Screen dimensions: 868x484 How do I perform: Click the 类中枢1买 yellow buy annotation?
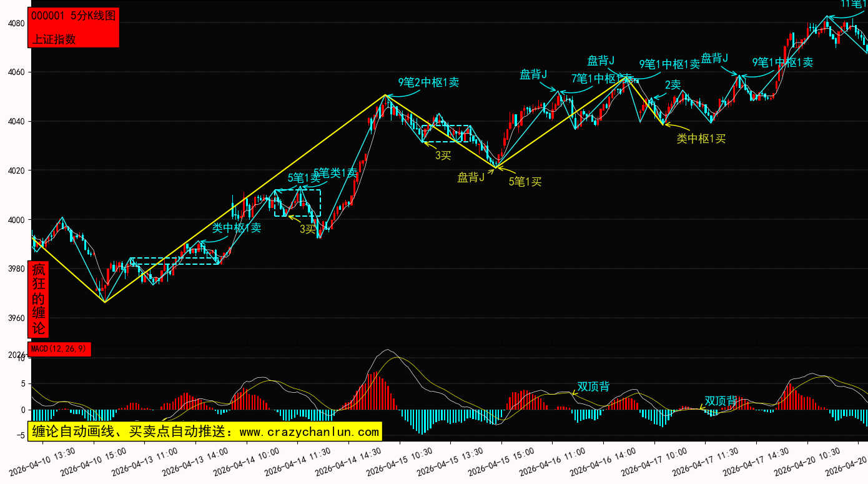(701, 139)
